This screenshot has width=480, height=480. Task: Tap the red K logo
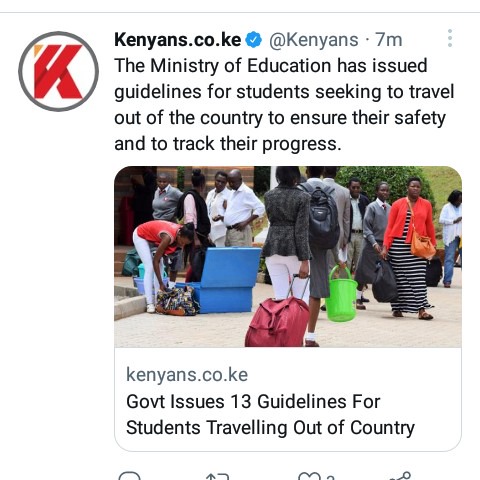pyautogui.click(x=58, y=71)
